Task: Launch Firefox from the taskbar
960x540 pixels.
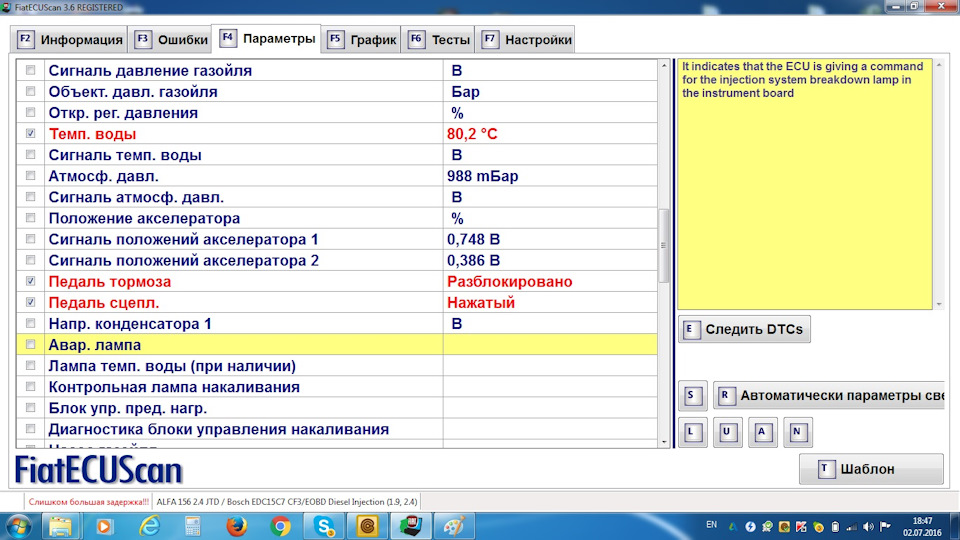Action: (x=236, y=527)
